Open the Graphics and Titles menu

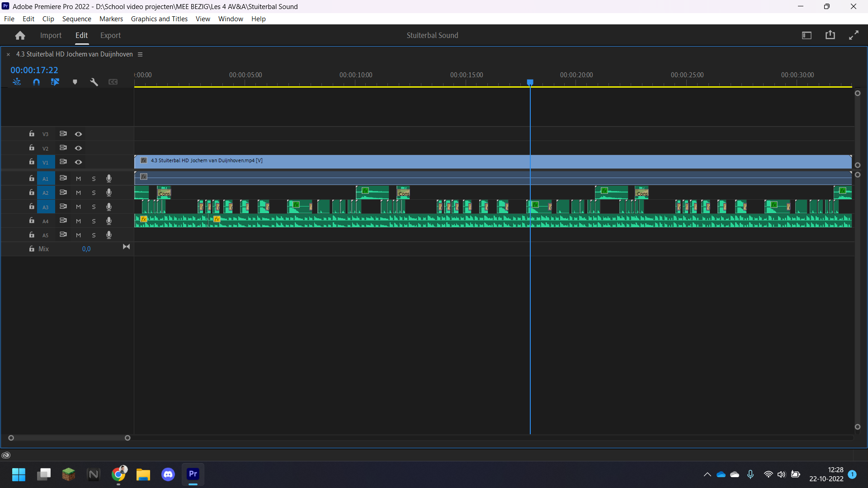[x=159, y=19]
